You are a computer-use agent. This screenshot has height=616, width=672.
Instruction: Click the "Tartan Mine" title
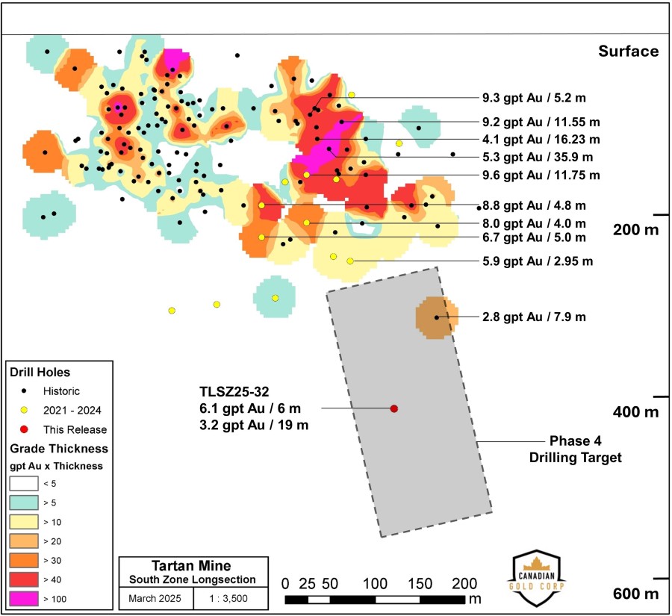pos(191,566)
